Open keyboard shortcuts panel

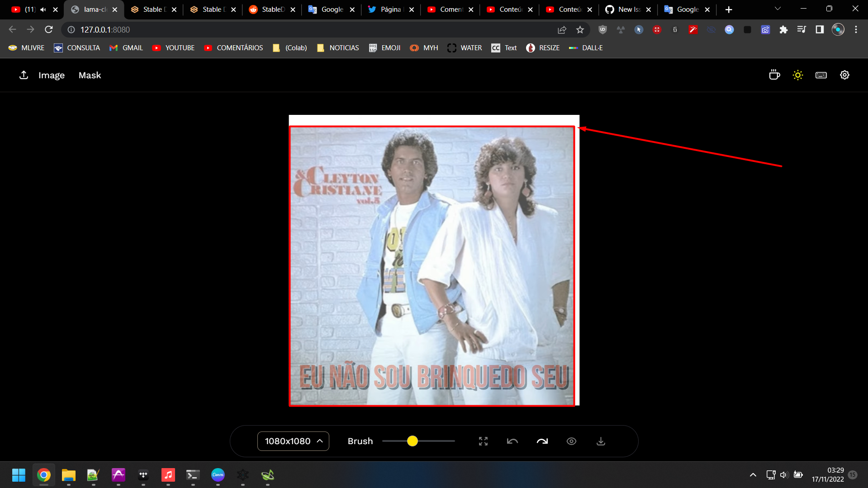821,75
